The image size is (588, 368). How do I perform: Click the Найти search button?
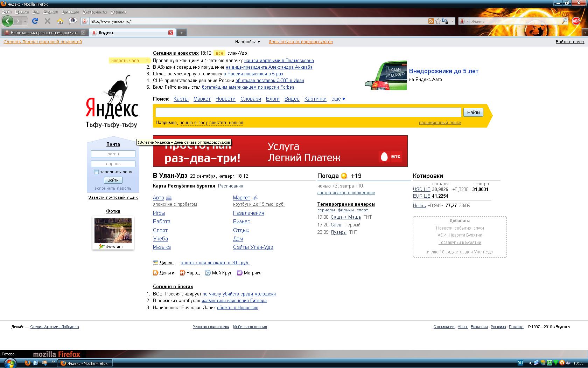(x=473, y=113)
